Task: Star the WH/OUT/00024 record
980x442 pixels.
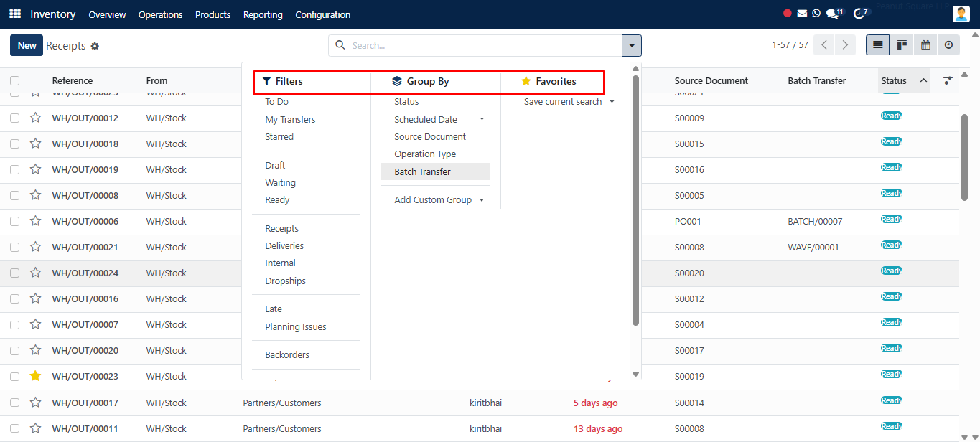Action: [x=35, y=273]
